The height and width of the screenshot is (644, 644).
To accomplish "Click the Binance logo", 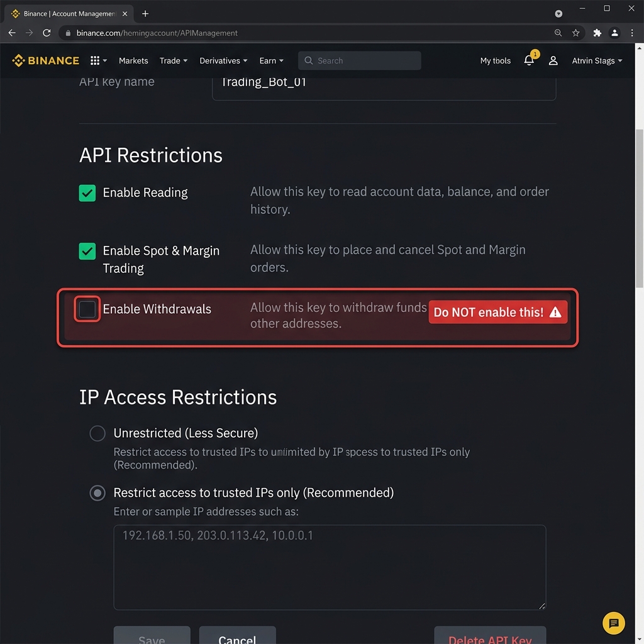I will 45,60.
